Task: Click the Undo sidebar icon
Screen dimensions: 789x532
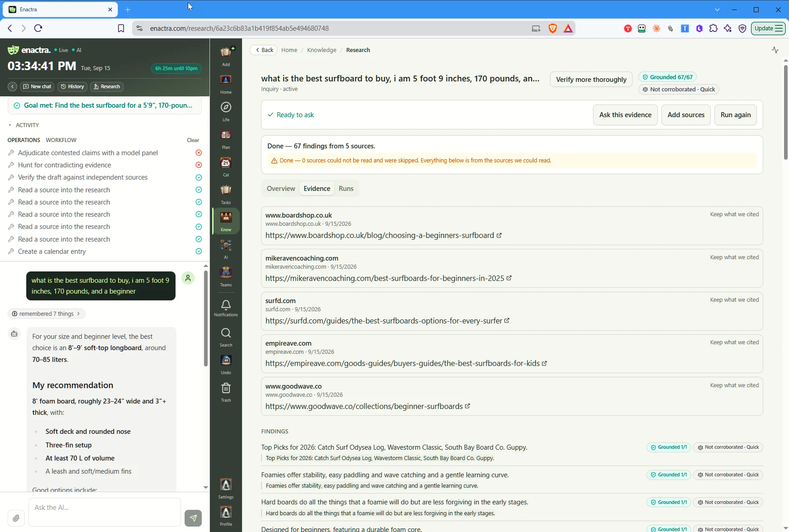Action: click(226, 365)
